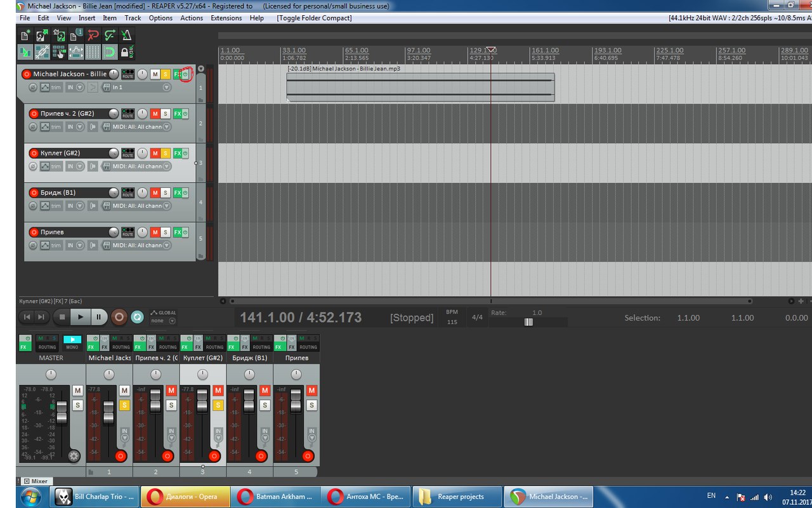The width and height of the screenshot is (812, 508).
Task: Unsolo the Куплет (G#2) track in the track panel
Action: 165,153
